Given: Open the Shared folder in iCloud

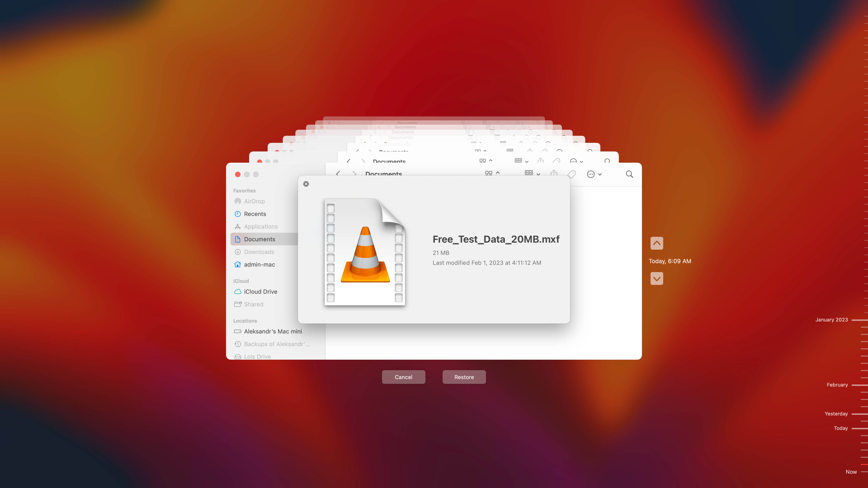Looking at the screenshot, I should point(253,304).
